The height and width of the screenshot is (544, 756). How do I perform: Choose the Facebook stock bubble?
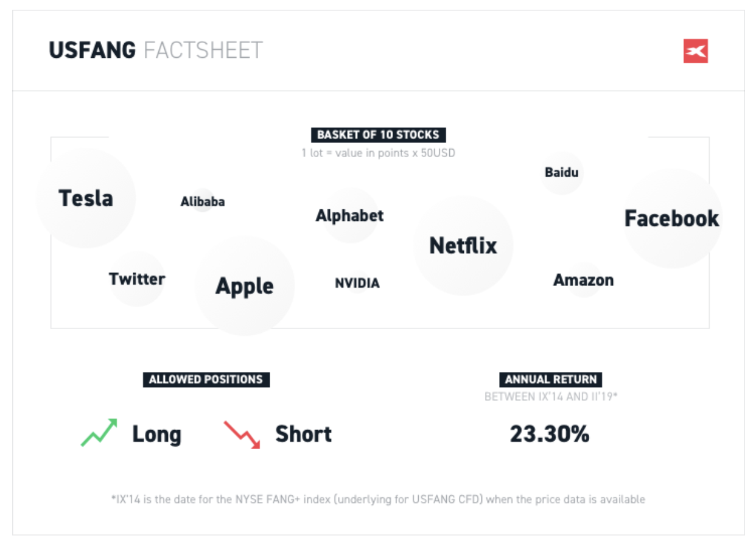pos(672,218)
